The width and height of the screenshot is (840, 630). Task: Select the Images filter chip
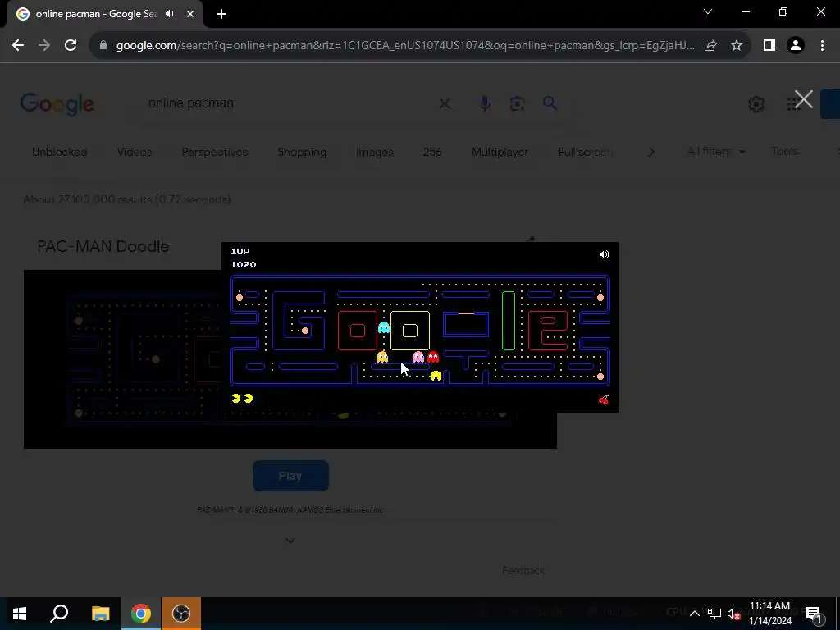coord(375,152)
